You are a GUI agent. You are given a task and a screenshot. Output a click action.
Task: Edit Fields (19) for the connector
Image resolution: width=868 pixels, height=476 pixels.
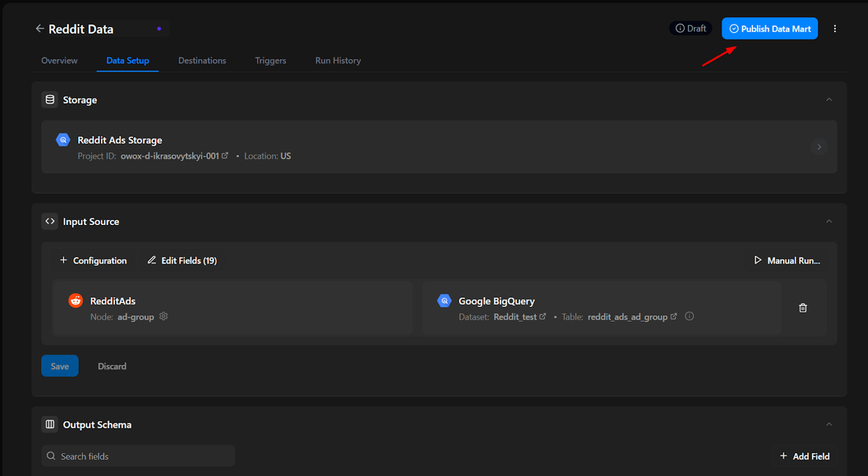[x=182, y=261]
